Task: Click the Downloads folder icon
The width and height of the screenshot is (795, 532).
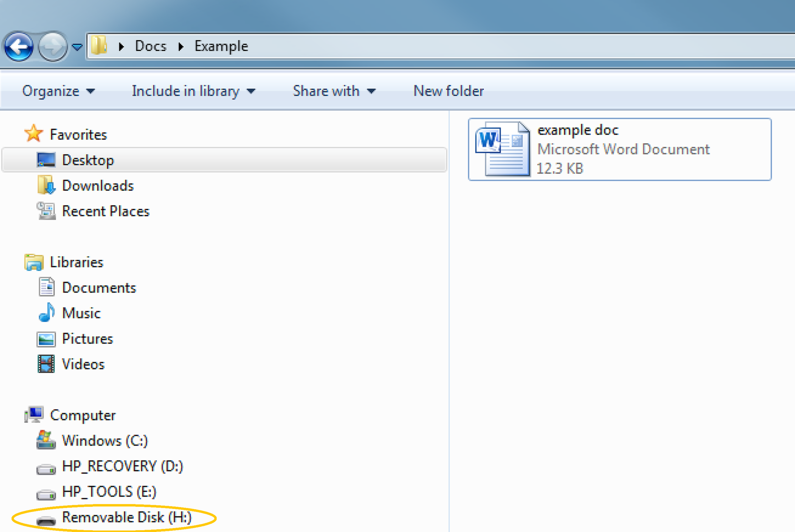Action: point(46,185)
